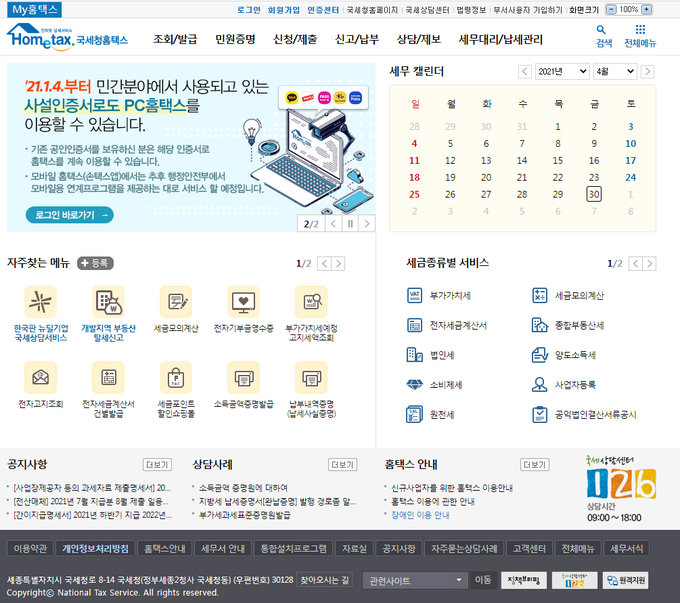Open 납부내역증명(납세사실증명) icon

coord(311,377)
